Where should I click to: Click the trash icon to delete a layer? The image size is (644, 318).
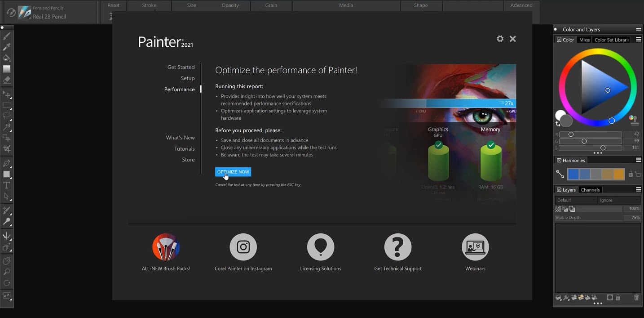click(636, 297)
